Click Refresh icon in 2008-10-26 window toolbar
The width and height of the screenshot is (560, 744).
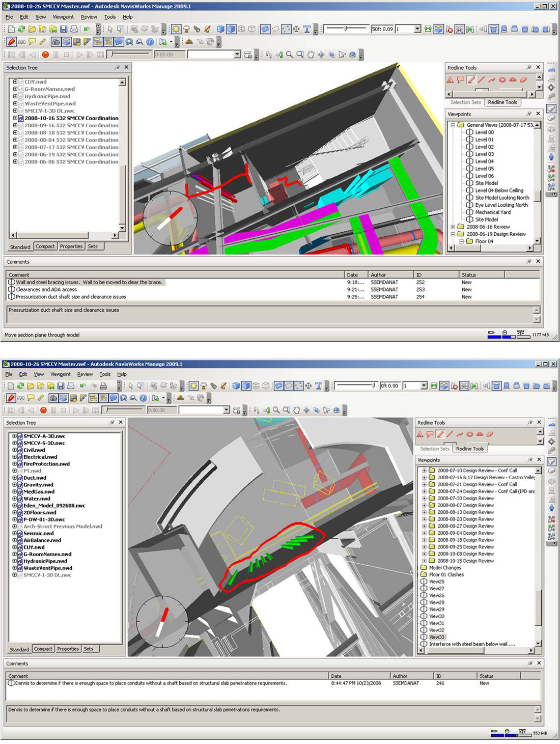[x=21, y=386]
